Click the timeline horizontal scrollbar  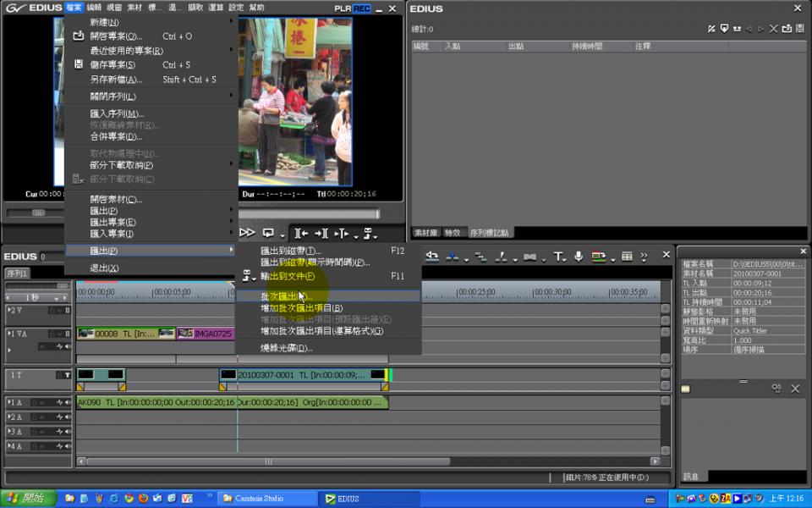click(x=268, y=461)
